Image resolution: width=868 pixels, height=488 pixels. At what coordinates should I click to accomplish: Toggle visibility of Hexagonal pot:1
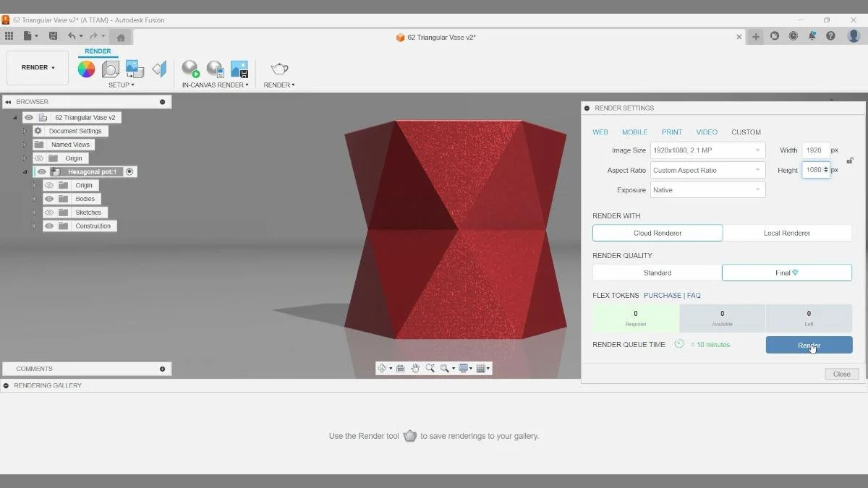pyautogui.click(x=41, y=171)
